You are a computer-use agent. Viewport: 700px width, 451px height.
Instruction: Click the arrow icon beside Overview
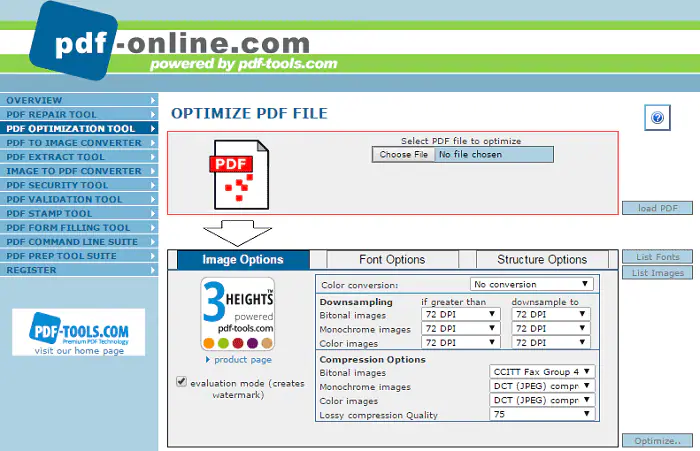pos(153,100)
